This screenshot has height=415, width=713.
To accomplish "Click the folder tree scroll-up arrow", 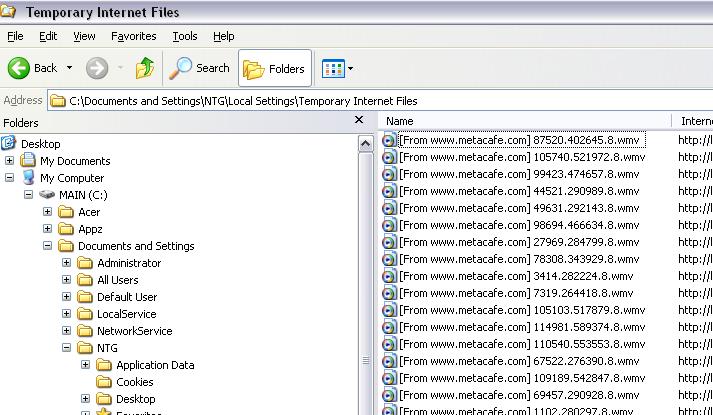I will click(366, 144).
